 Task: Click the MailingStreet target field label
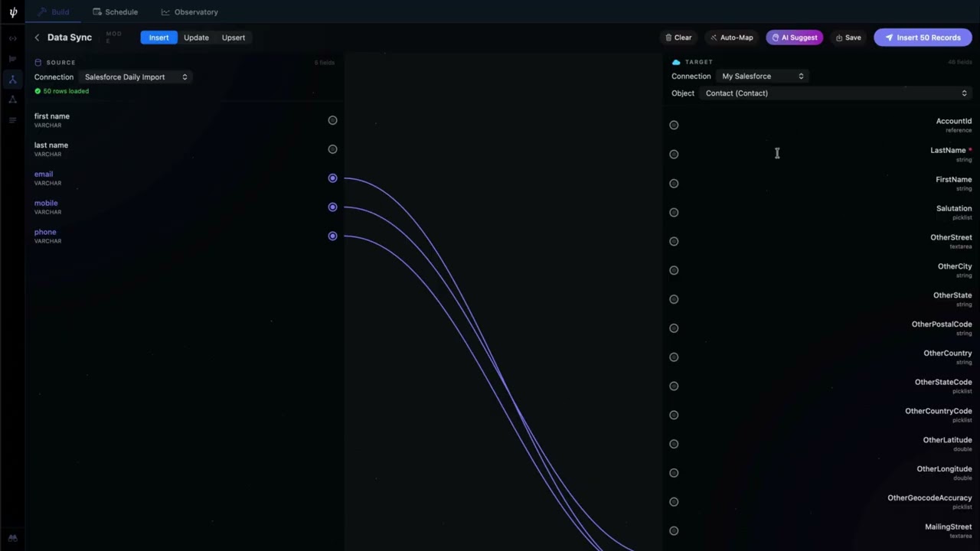pos(948,527)
